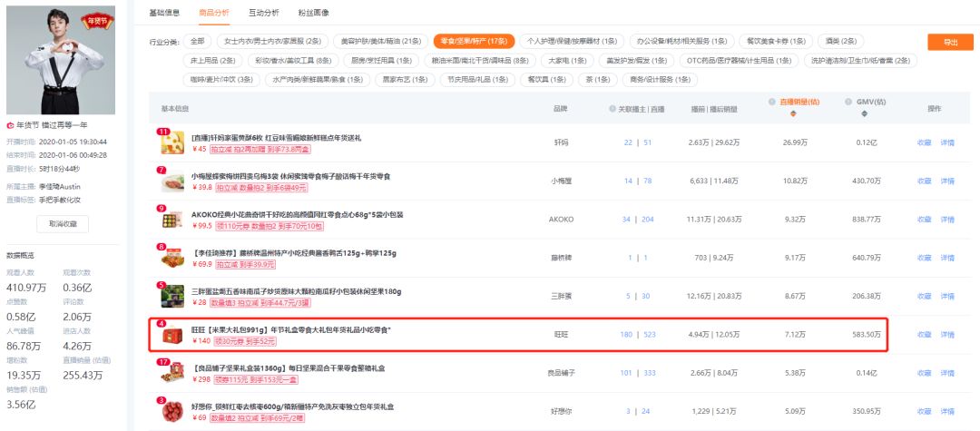
Task: Click related-streamer count 180 in 旺旺 row
Action: point(626,335)
